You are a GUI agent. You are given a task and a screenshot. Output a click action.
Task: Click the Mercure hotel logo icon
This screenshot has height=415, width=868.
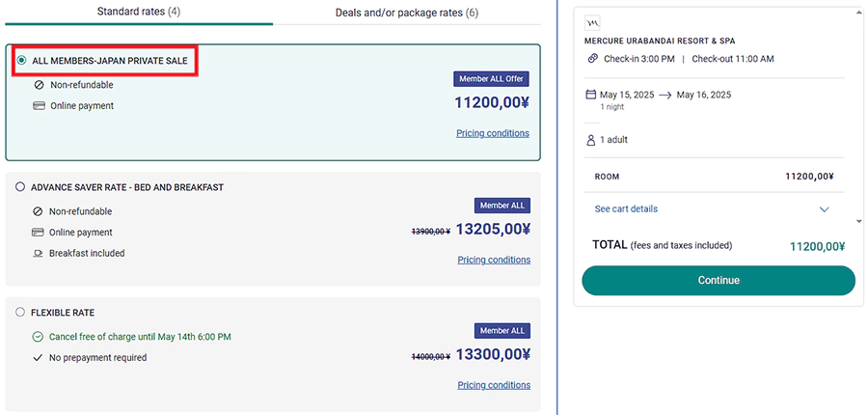(x=594, y=22)
